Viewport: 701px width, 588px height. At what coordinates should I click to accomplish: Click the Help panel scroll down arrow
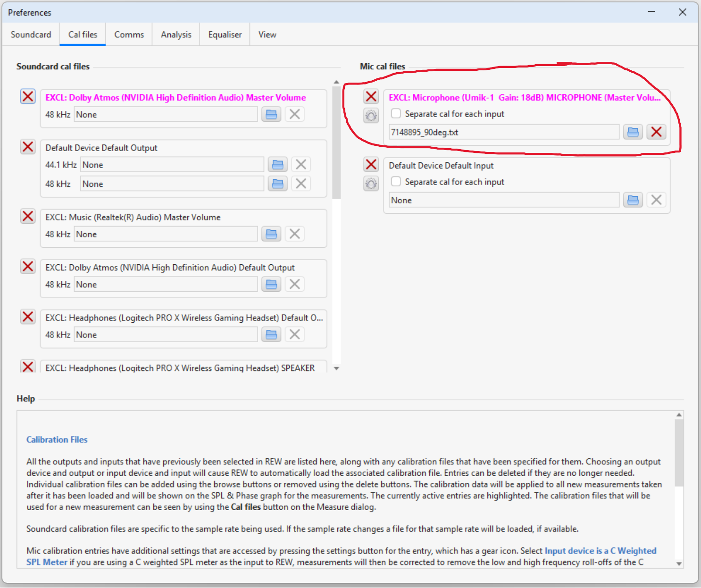(679, 563)
